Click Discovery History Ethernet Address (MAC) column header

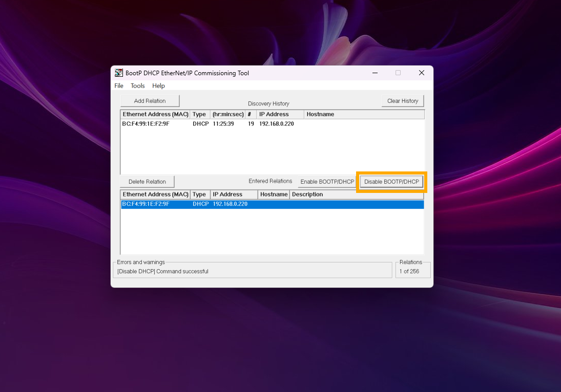pos(155,114)
